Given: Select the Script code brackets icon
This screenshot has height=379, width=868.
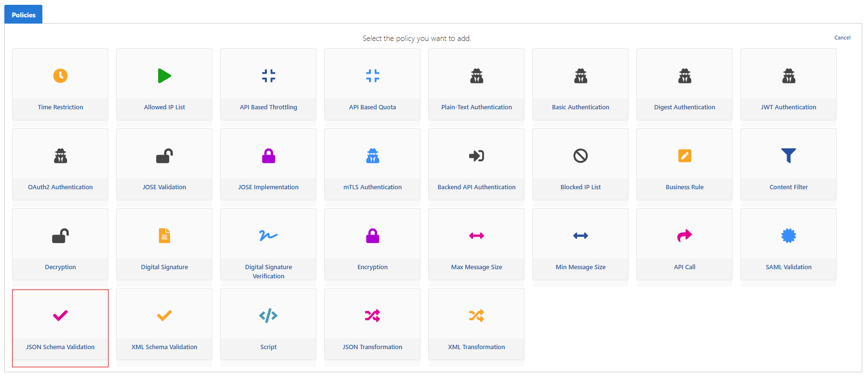Looking at the screenshot, I should [268, 315].
